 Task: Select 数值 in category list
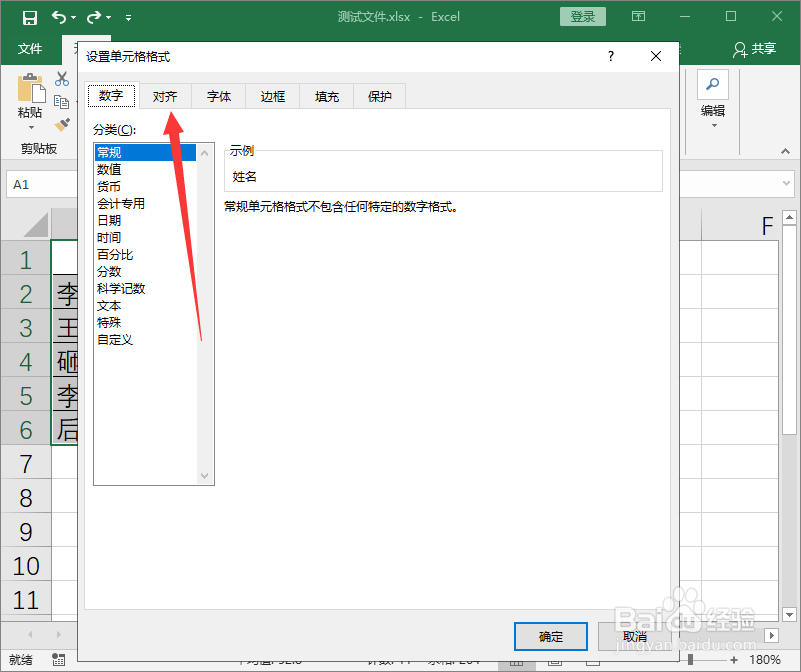145,169
